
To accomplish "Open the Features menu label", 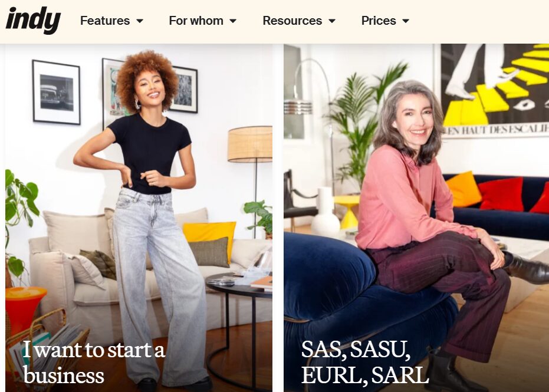I will pos(105,21).
